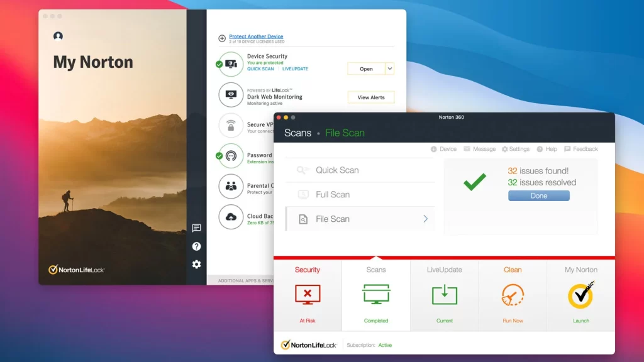This screenshot has width=644, height=362.
Task: Click the Open button for Device Security
Action: click(x=367, y=69)
